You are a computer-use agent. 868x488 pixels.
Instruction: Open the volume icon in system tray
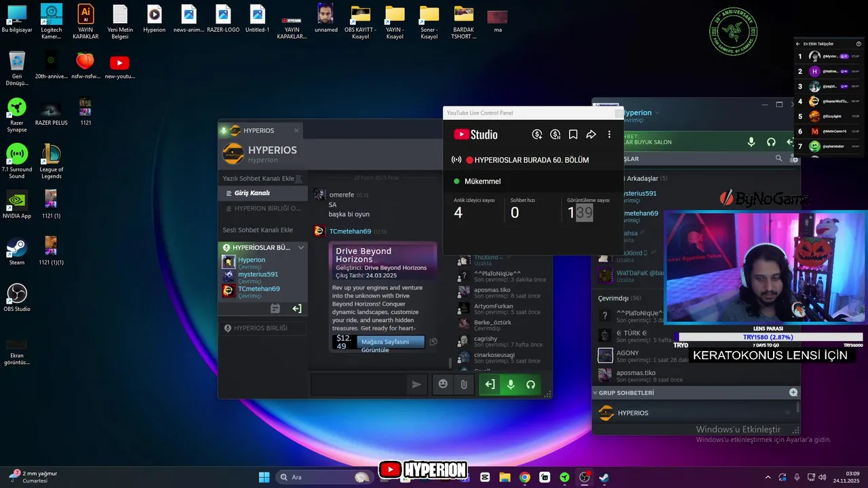coord(822,477)
